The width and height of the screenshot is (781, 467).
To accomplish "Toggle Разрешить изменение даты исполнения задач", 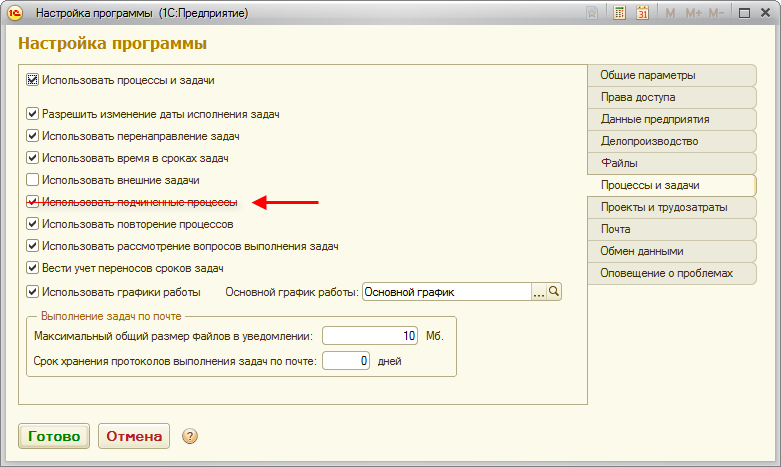I will point(32,114).
